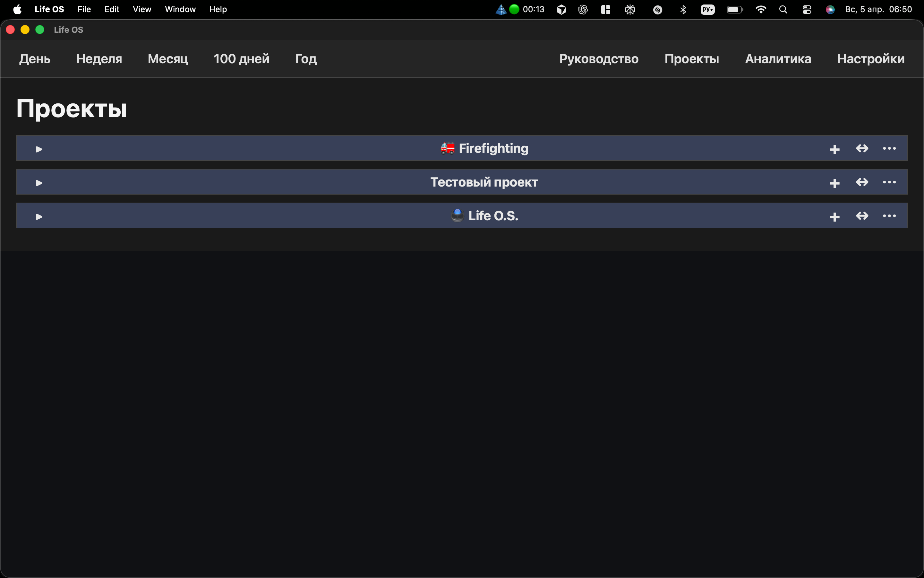Open the Аналитика section

[778, 59]
